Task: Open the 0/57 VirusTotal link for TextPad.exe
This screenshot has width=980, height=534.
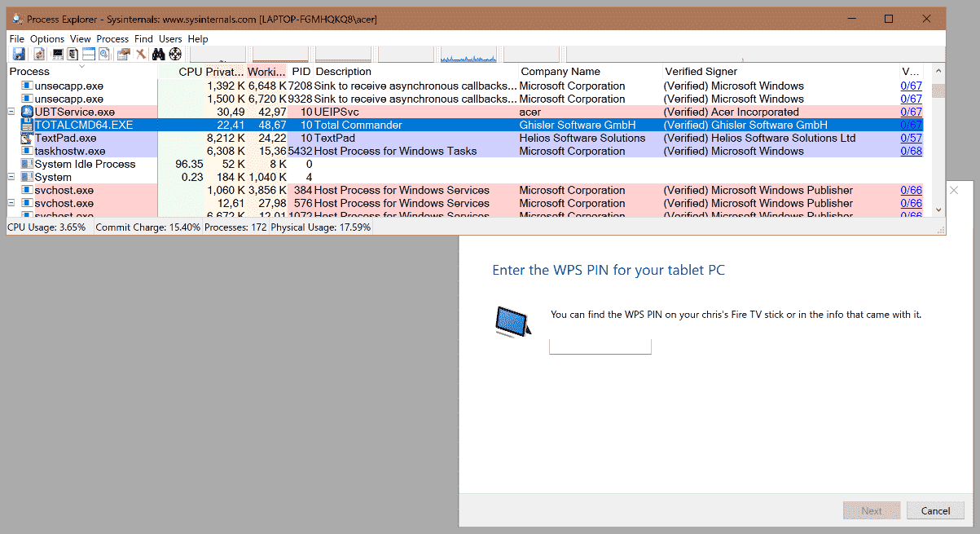Action: point(911,138)
